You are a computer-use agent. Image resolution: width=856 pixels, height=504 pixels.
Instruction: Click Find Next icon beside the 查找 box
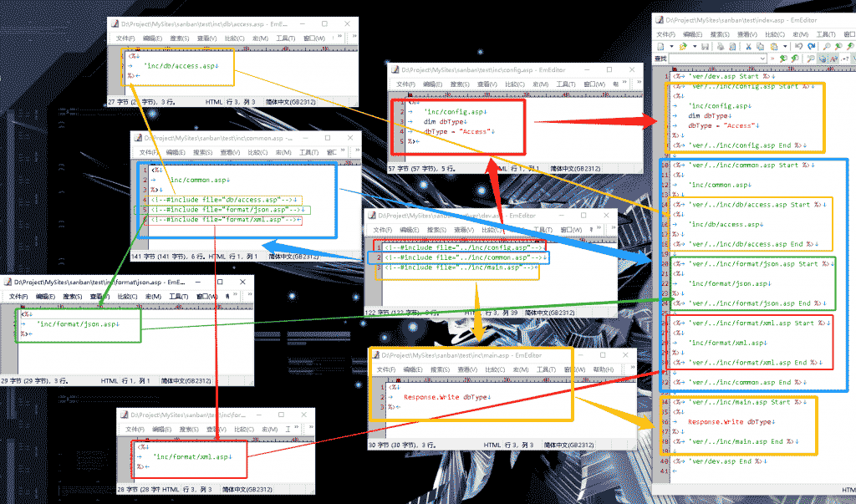[x=783, y=59]
